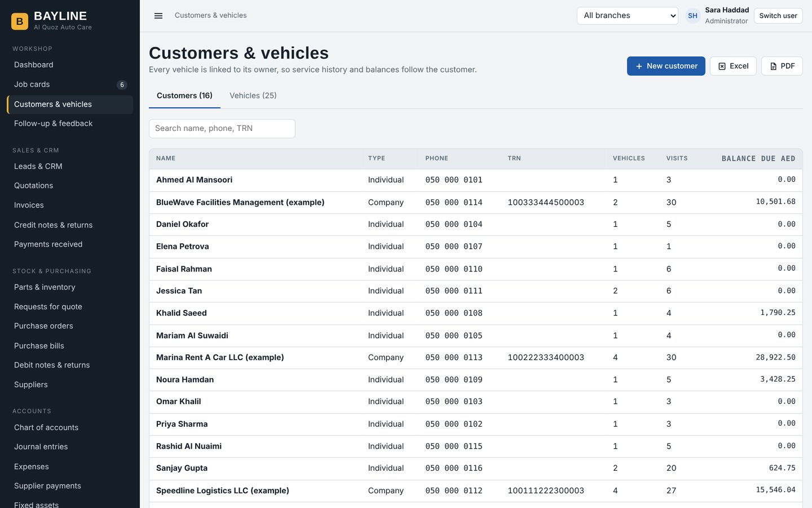Image resolution: width=812 pixels, height=508 pixels.
Task: Go to Supplier payments
Action: coord(70,486)
